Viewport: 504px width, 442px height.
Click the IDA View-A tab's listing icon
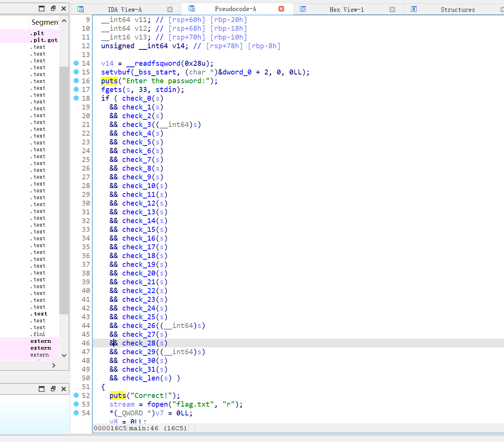click(x=81, y=8)
